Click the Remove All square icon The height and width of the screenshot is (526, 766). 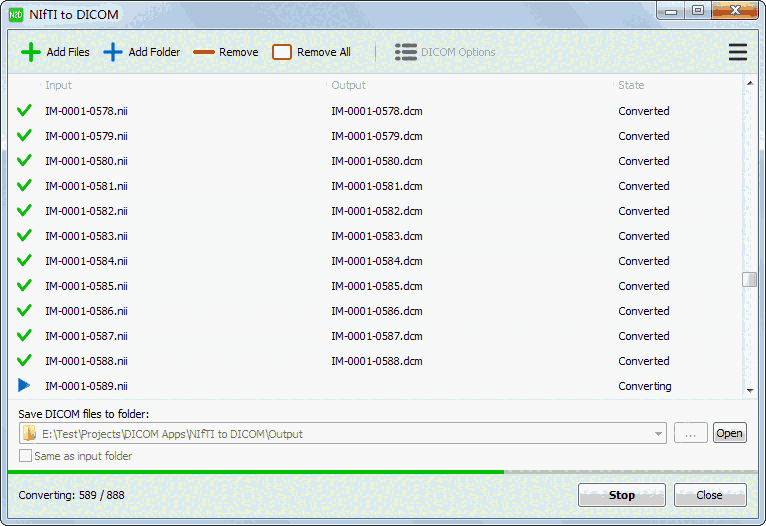(x=282, y=52)
